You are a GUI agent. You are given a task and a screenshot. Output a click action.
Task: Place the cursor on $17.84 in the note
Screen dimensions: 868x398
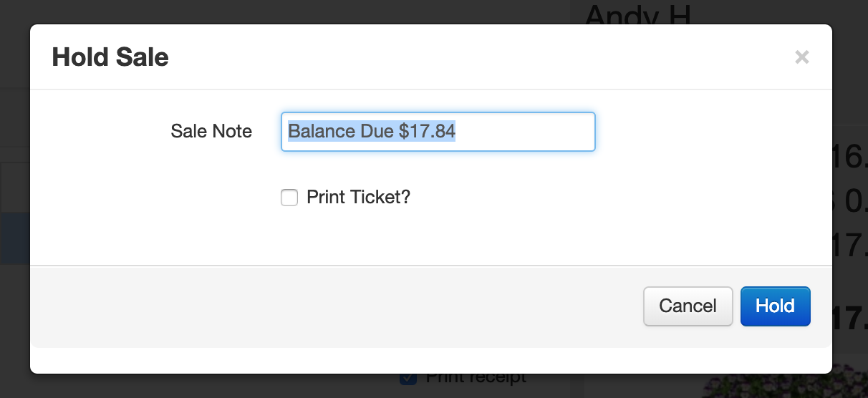[x=428, y=132]
